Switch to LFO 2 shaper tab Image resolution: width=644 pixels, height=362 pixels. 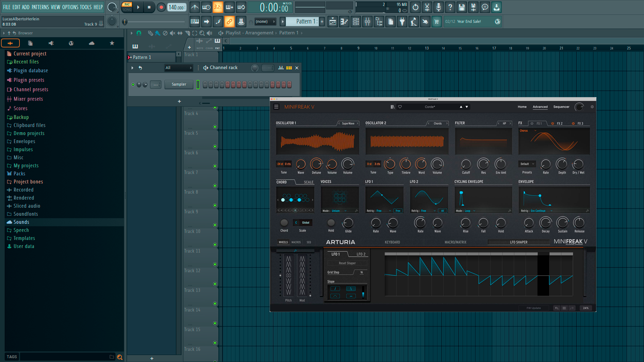[x=361, y=254]
